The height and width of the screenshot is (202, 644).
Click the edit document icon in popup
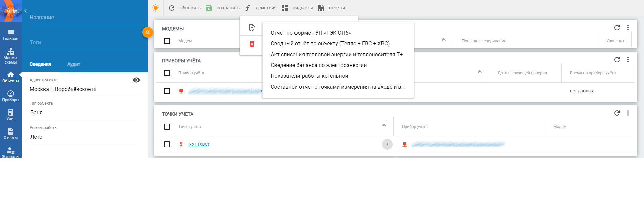tap(252, 28)
